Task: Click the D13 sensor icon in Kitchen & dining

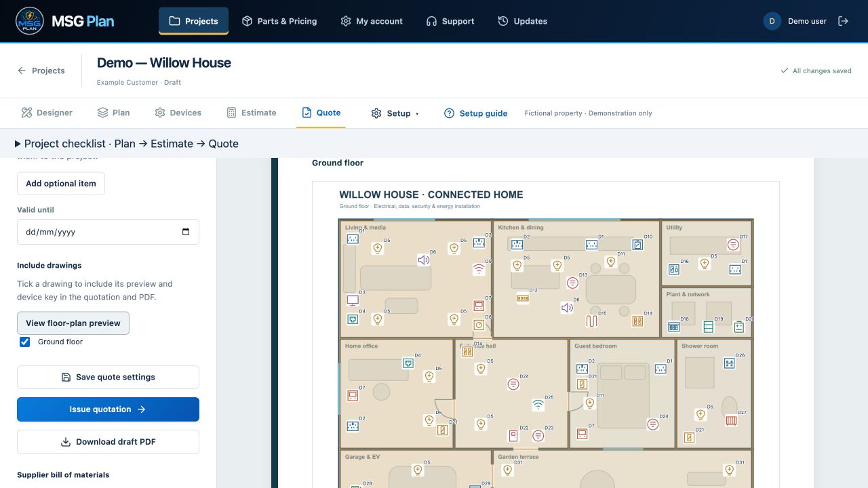Action: [572, 283]
